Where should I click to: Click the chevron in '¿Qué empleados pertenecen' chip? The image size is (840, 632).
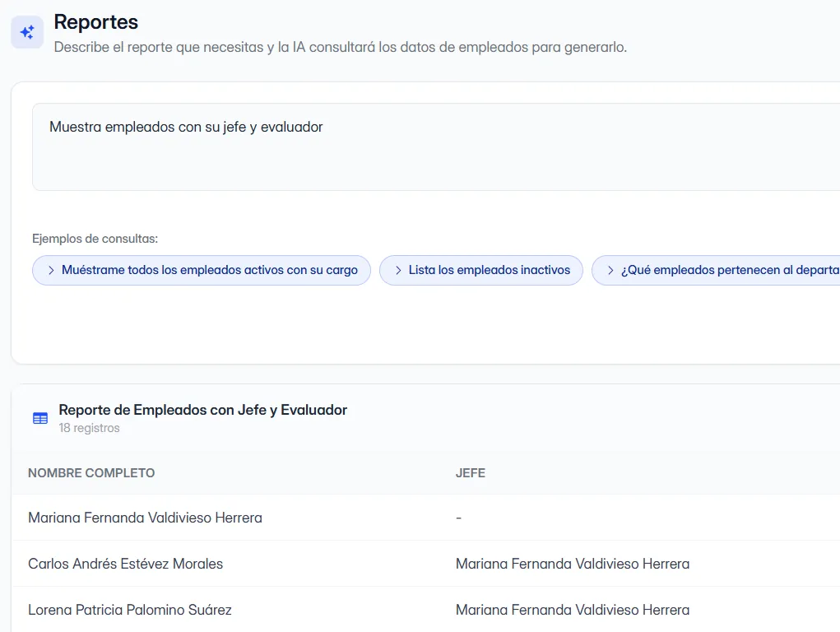[x=610, y=270]
